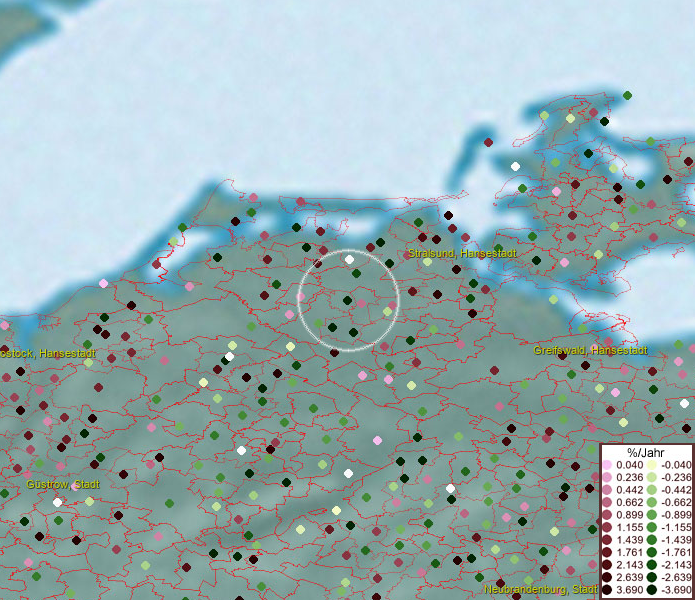Click the 0.442 legend color swatch
This screenshot has height=600, width=695.
(x=607, y=490)
